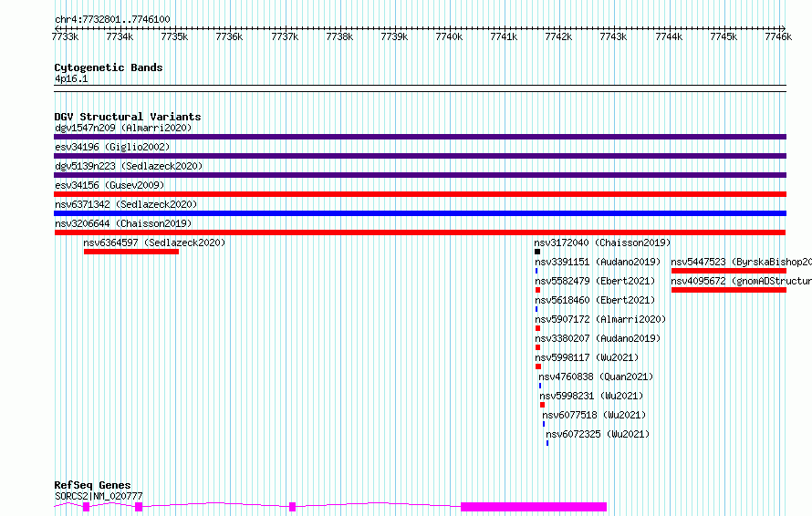
Task: Open nsv3391151 (Audano2019) variant label
Action: coord(599,262)
